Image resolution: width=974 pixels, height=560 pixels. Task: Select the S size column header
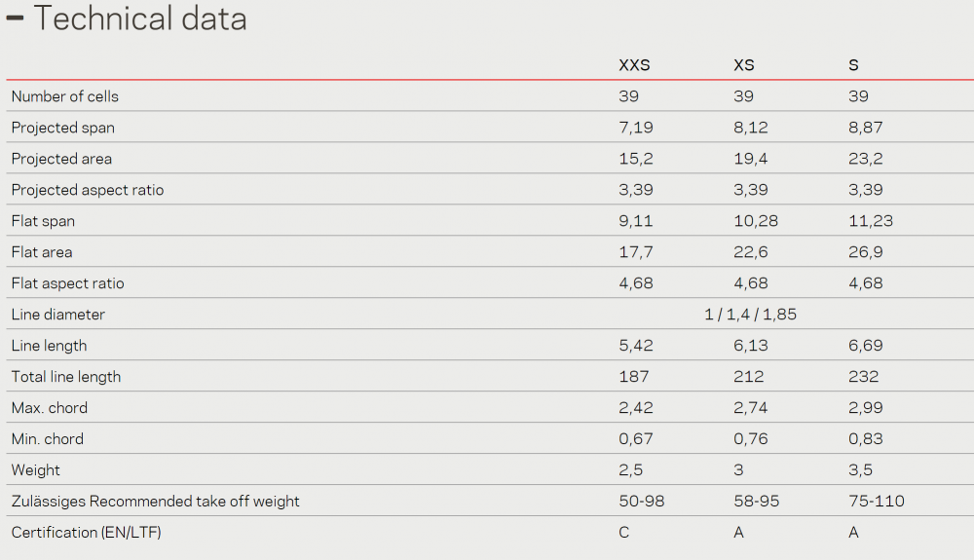click(x=853, y=65)
